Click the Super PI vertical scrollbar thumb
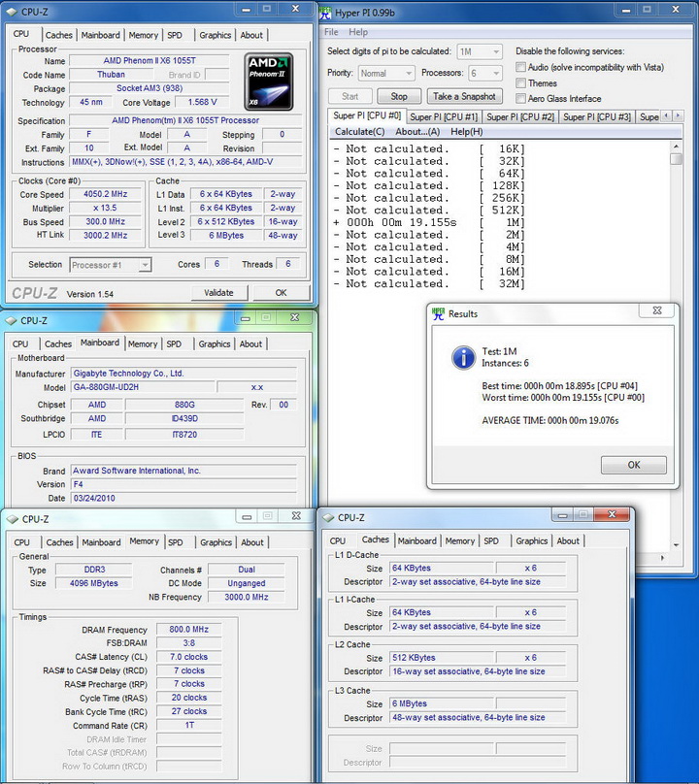Image resolution: width=699 pixels, height=784 pixels. coord(676,159)
